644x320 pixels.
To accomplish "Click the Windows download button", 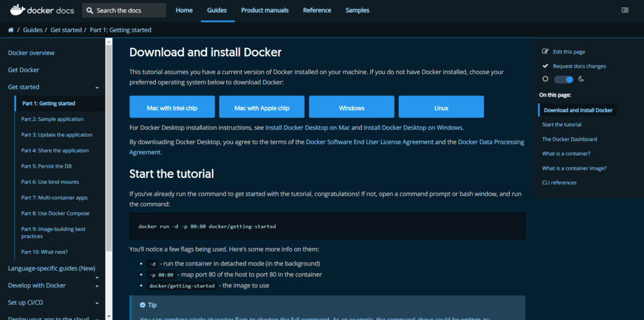I will pos(352,107).
